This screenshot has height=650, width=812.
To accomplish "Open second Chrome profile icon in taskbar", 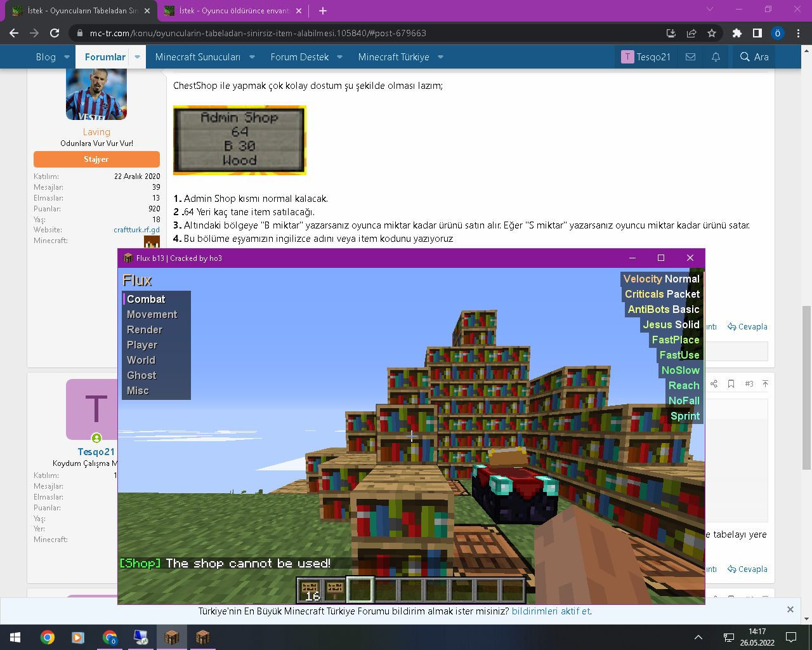I will [x=110, y=637].
